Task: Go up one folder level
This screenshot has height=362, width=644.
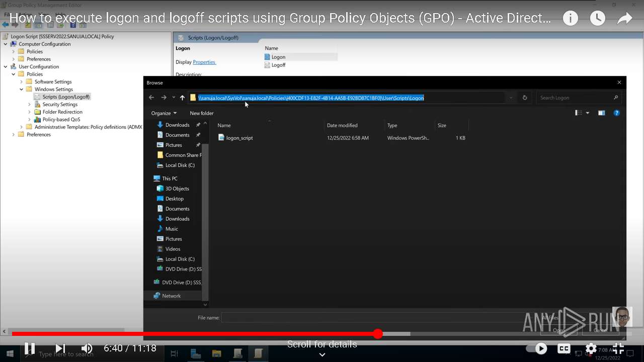Action: click(182, 98)
